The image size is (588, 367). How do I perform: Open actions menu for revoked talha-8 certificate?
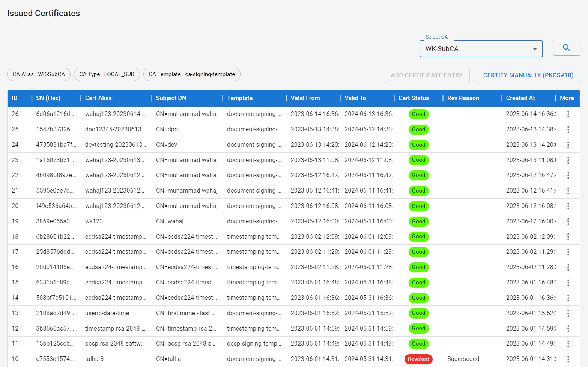[x=568, y=359]
